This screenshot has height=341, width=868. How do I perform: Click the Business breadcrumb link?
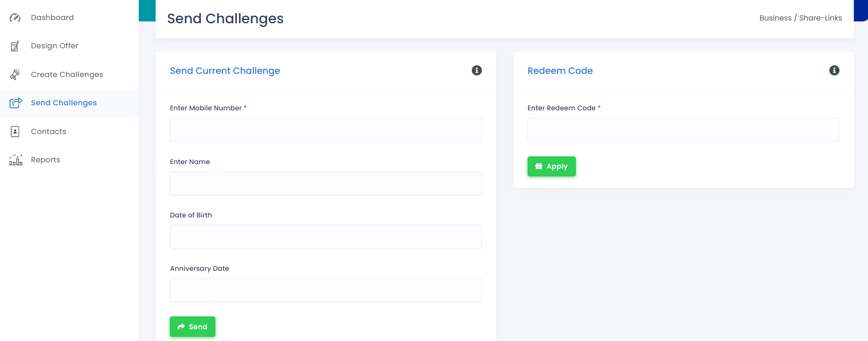(775, 18)
